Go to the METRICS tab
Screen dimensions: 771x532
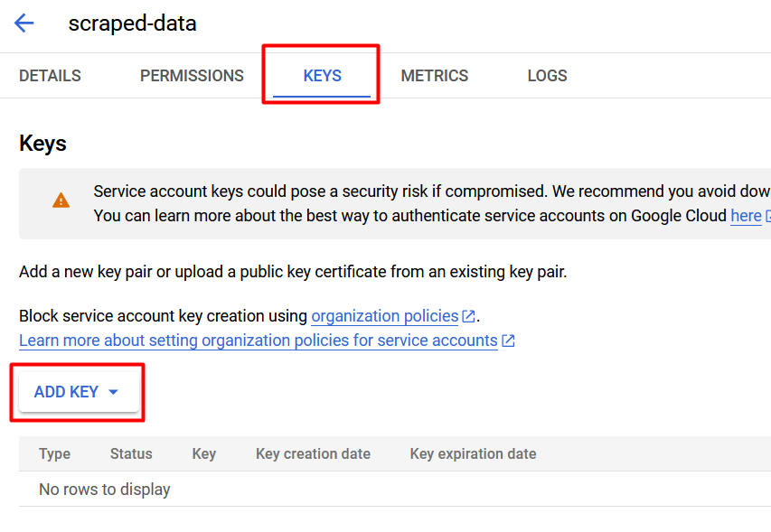click(x=435, y=76)
